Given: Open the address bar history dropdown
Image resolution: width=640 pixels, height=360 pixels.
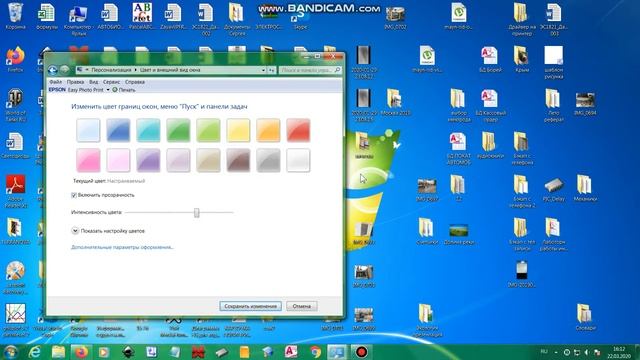Looking at the screenshot, I should pyautogui.click(x=263, y=70).
